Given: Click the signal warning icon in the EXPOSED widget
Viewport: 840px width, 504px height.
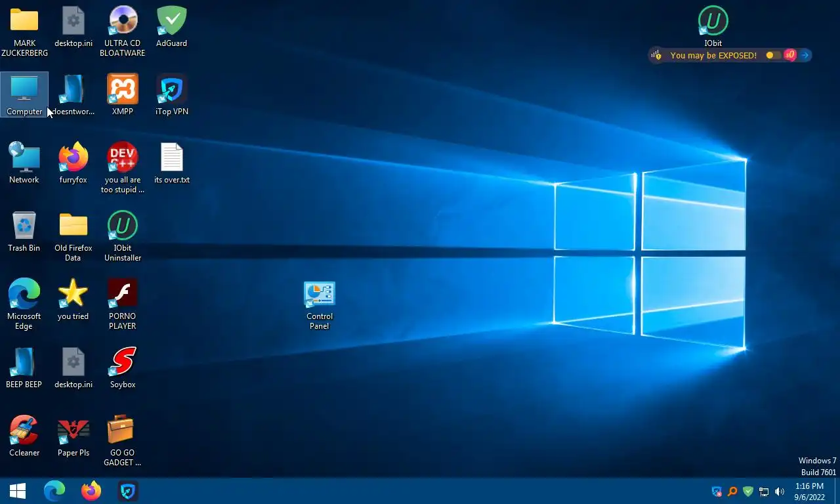Looking at the screenshot, I should point(656,55).
